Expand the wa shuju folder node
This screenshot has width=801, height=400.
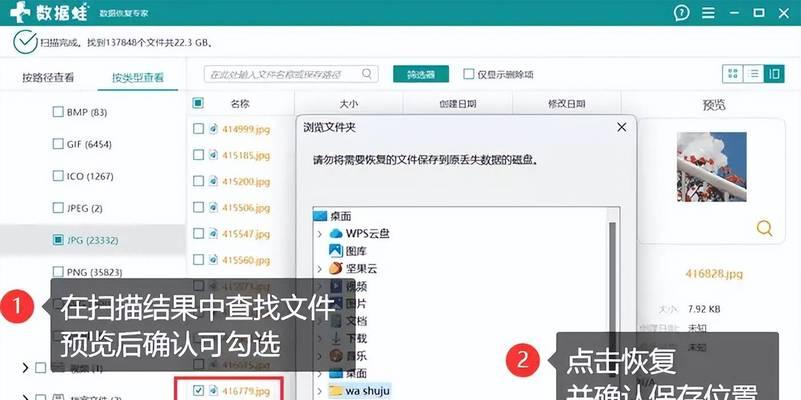(320, 391)
